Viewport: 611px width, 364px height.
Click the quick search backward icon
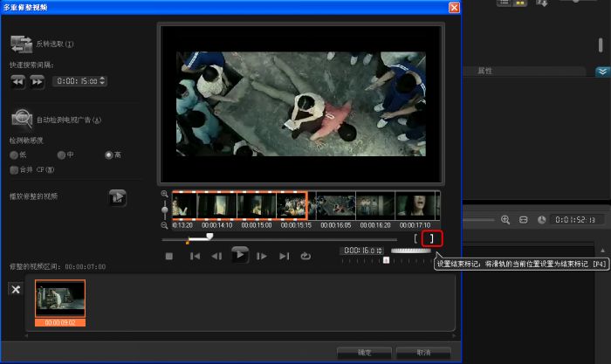click(x=18, y=81)
